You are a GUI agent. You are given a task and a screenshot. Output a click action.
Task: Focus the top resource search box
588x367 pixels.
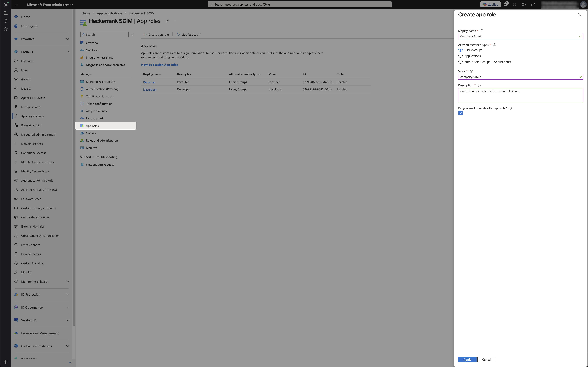tap(300, 4)
